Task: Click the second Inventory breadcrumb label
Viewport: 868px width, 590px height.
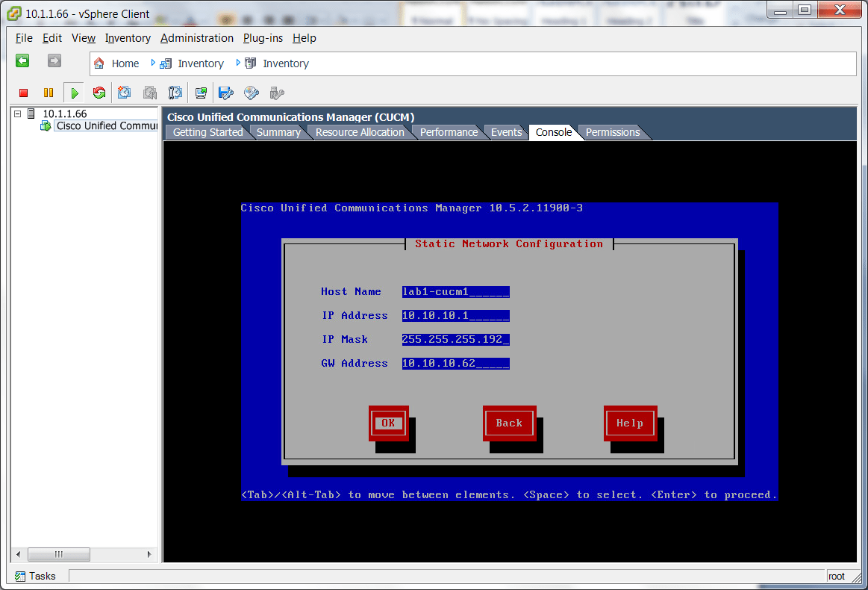Action: tap(286, 63)
